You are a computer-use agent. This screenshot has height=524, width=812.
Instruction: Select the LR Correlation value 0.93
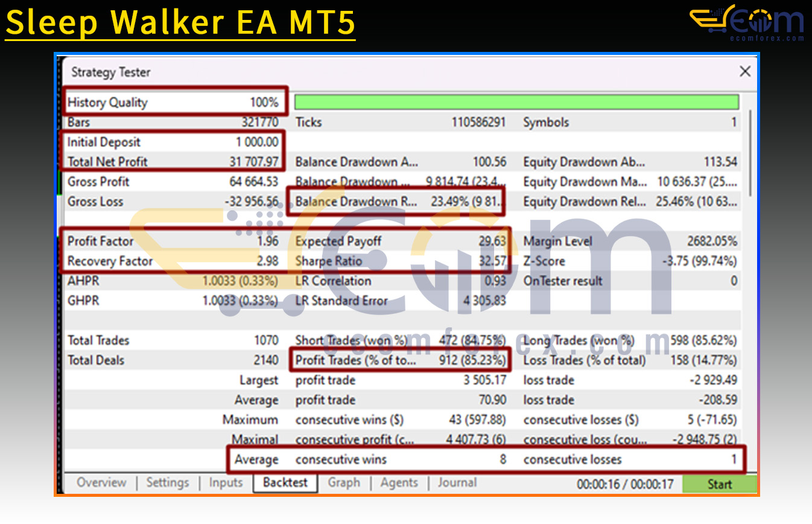pos(496,281)
